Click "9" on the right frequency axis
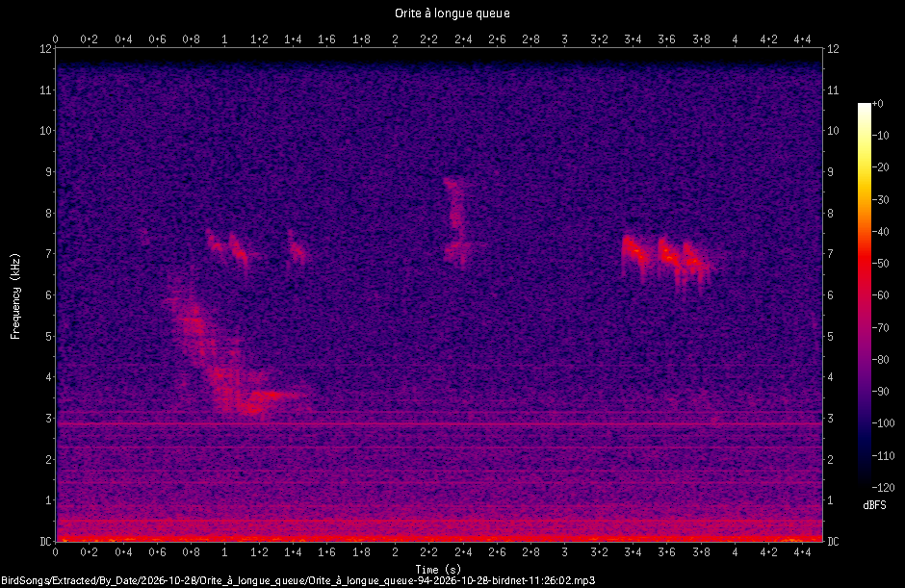Viewport: 905px width, 588px height. [x=831, y=172]
